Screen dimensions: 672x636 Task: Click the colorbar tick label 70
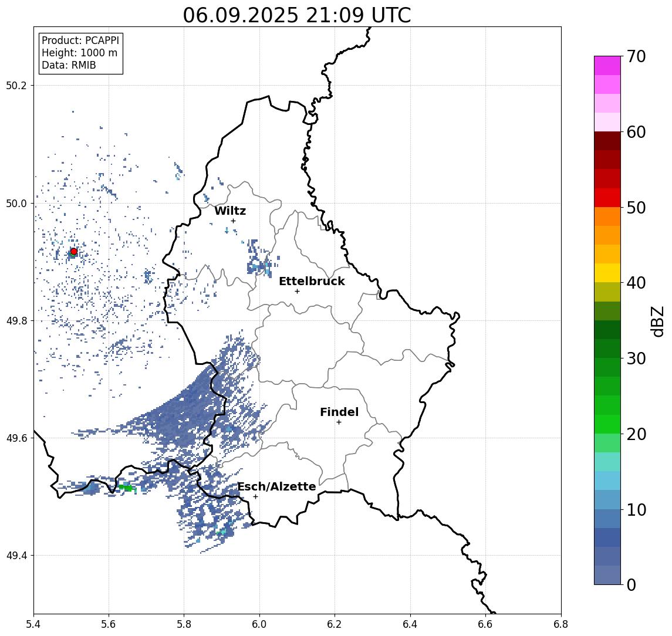[x=636, y=56]
